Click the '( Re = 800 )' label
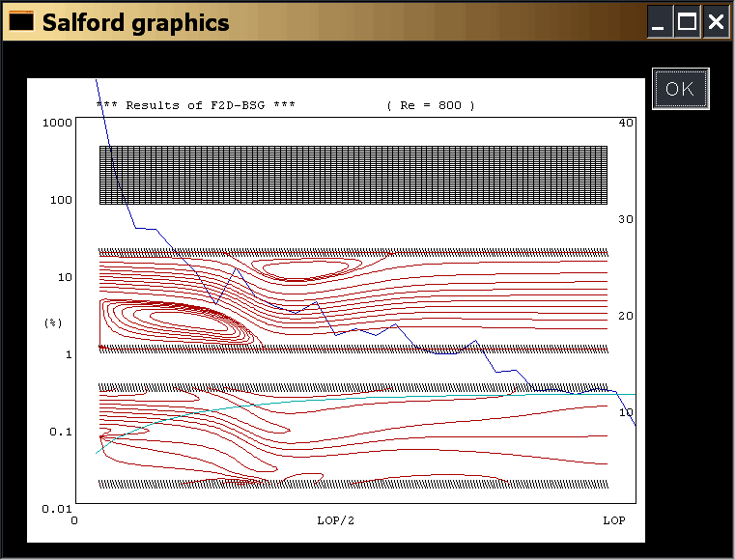Image resolution: width=735 pixels, height=560 pixels. 431,105
